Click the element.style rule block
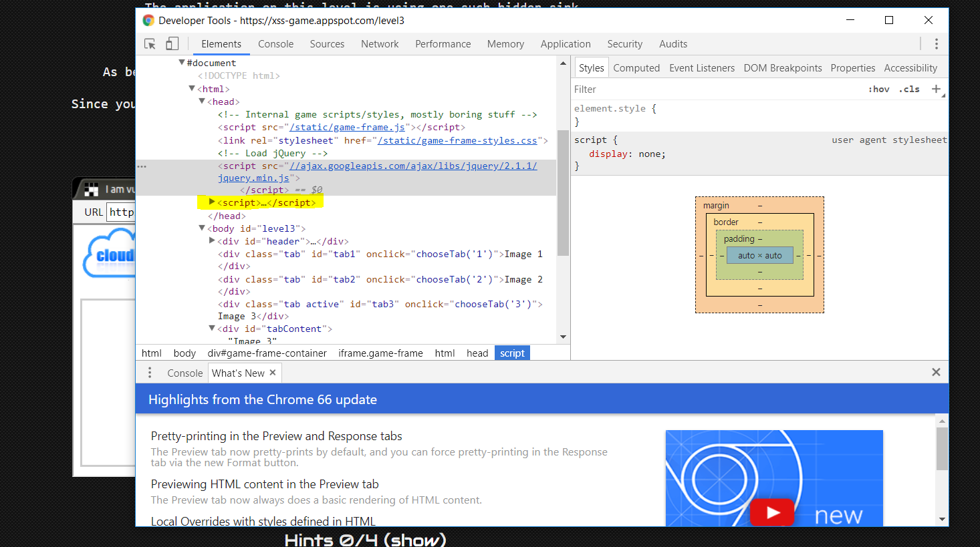 point(759,115)
